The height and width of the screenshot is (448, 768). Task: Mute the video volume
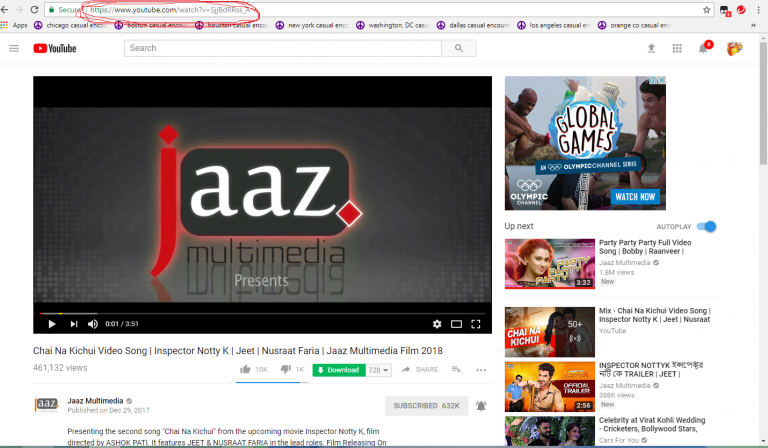pyautogui.click(x=93, y=324)
